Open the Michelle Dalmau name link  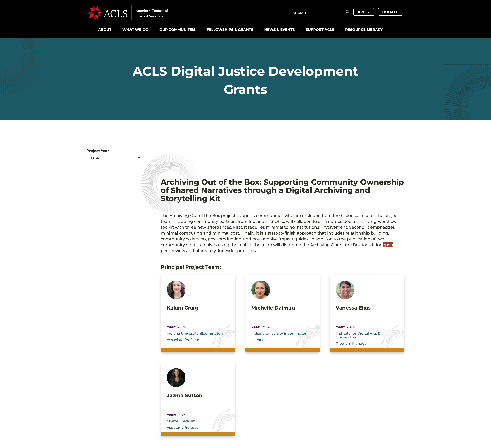tap(273, 308)
